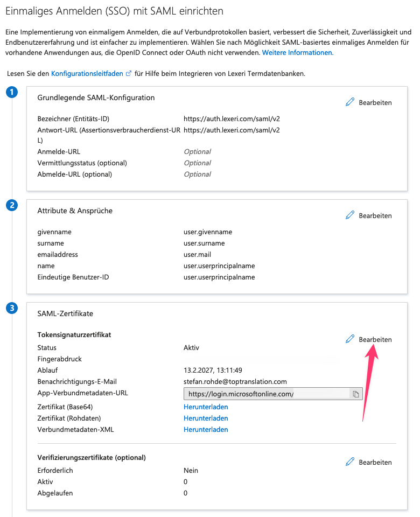Click the Benachrichtigungs-E-Mail address value

click(235, 381)
